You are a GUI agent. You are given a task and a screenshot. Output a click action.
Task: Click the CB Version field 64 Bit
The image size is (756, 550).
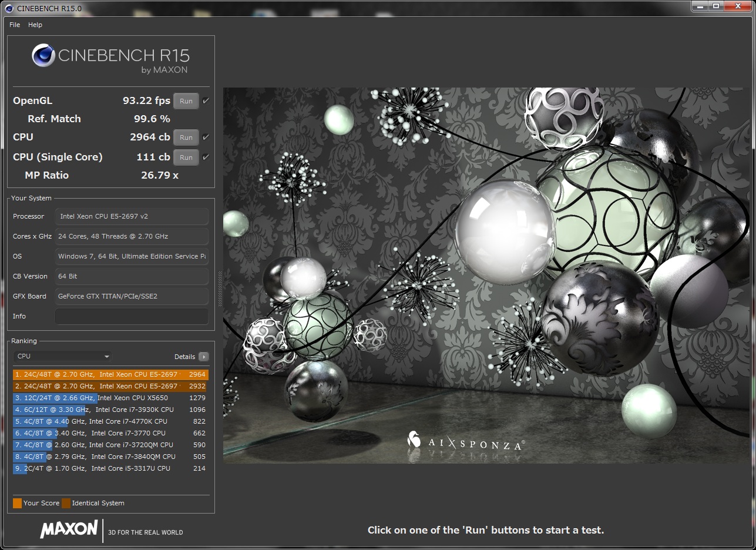(x=132, y=276)
